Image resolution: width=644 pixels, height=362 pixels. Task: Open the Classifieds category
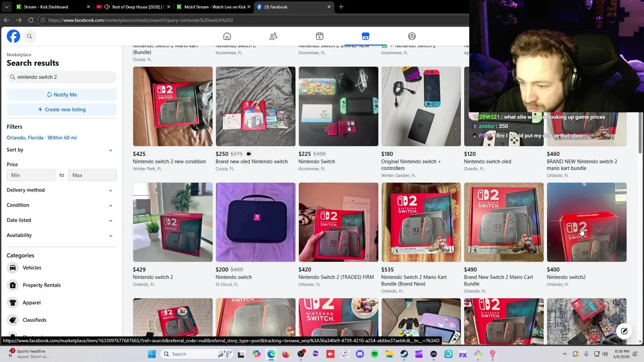[61, 320]
